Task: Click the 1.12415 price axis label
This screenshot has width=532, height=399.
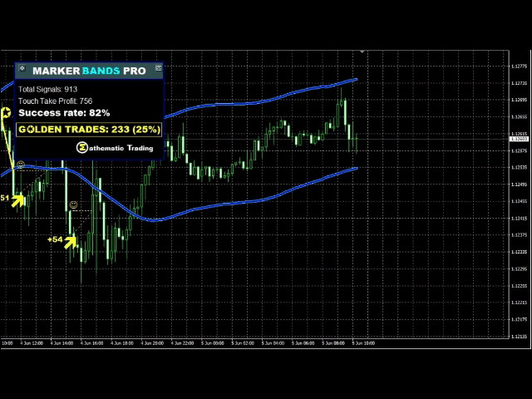Action: [x=519, y=219]
